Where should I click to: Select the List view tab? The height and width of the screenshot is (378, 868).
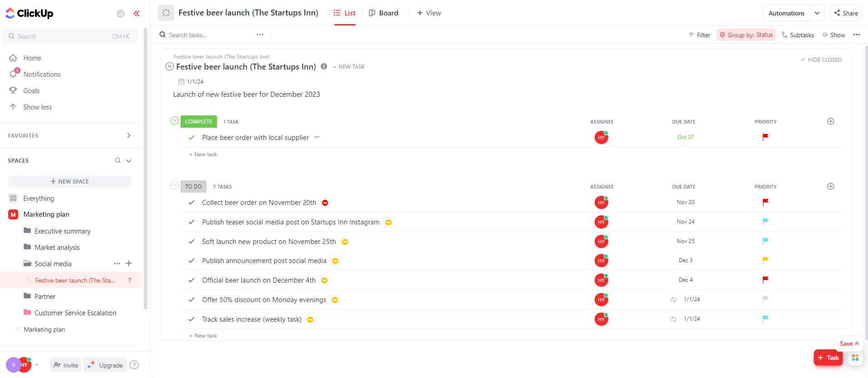pyautogui.click(x=345, y=13)
